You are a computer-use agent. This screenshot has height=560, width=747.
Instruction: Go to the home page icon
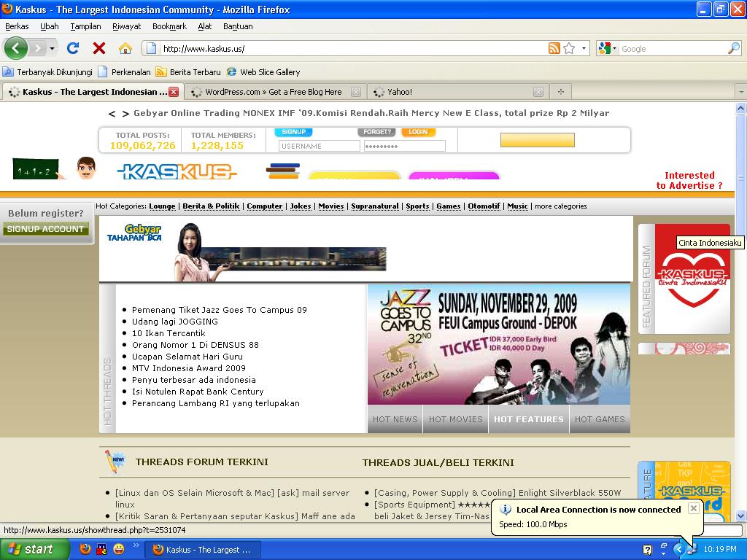click(x=125, y=48)
